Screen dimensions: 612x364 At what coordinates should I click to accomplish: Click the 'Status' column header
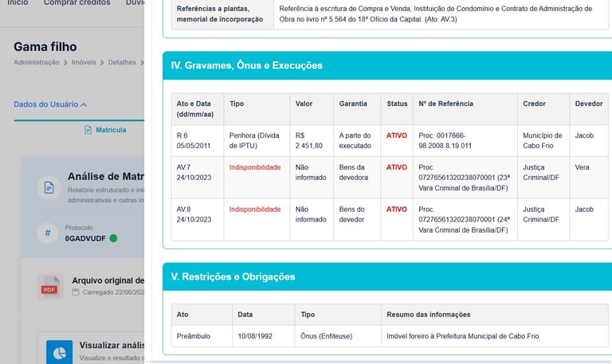pyautogui.click(x=397, y=109)
